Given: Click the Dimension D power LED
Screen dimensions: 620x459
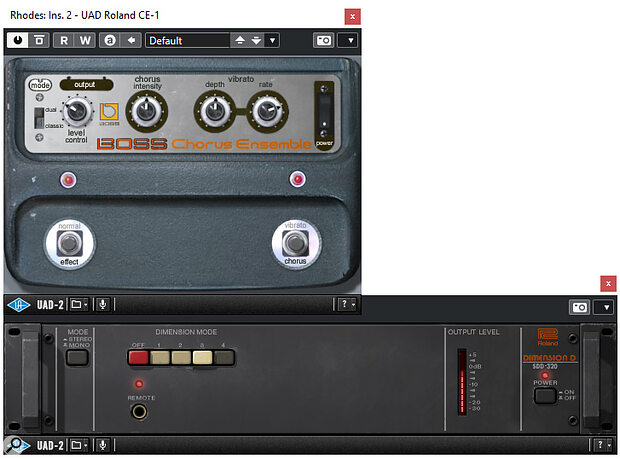Looking at the screenshot, I should (x=545, y=375).
